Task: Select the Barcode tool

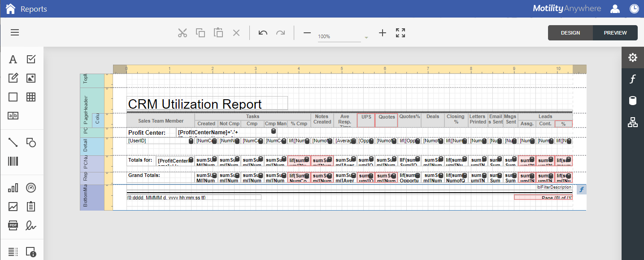Action: pos(13,161)
